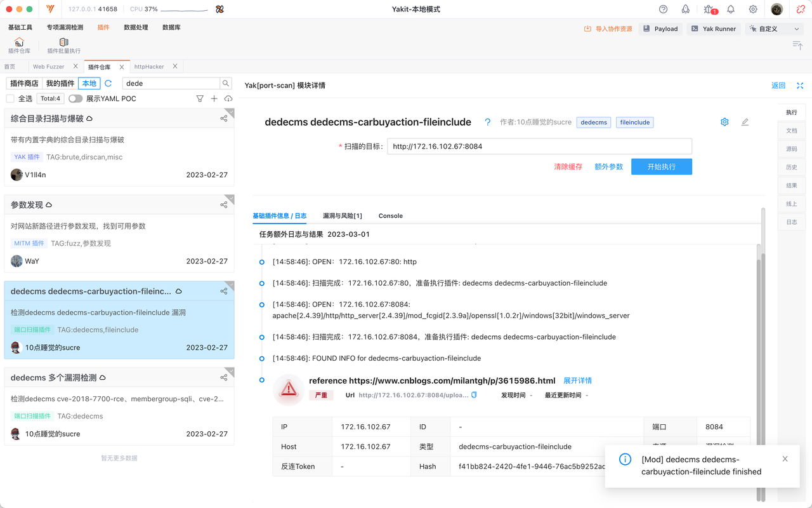Click the dedecms tag

594,122
